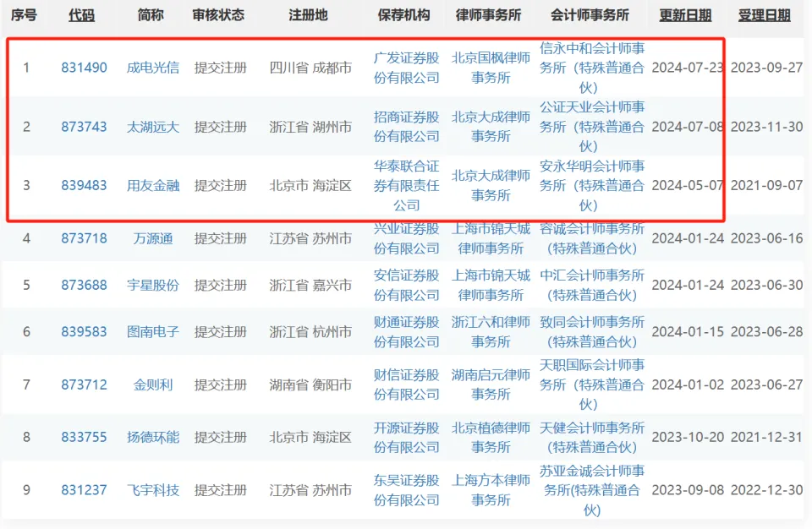Sort the table by 更新日期 column header
The image size is (812, 529).
click(x=683, y=14)
